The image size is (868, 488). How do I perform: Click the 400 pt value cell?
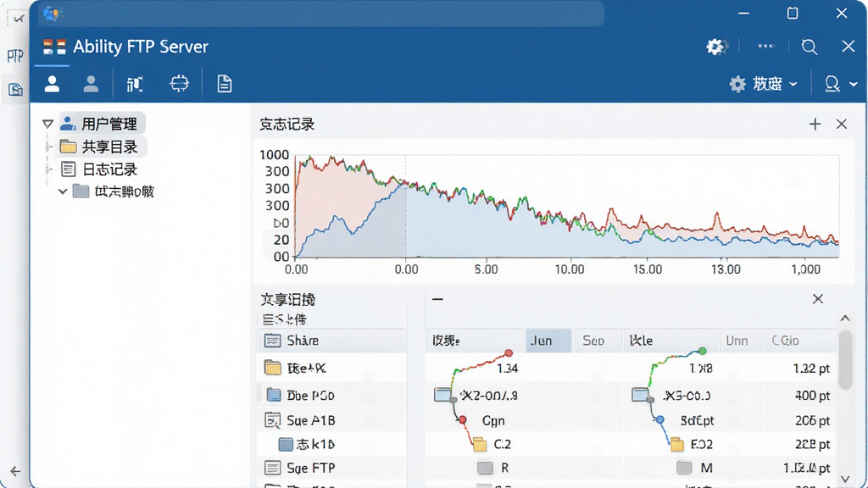812,396
